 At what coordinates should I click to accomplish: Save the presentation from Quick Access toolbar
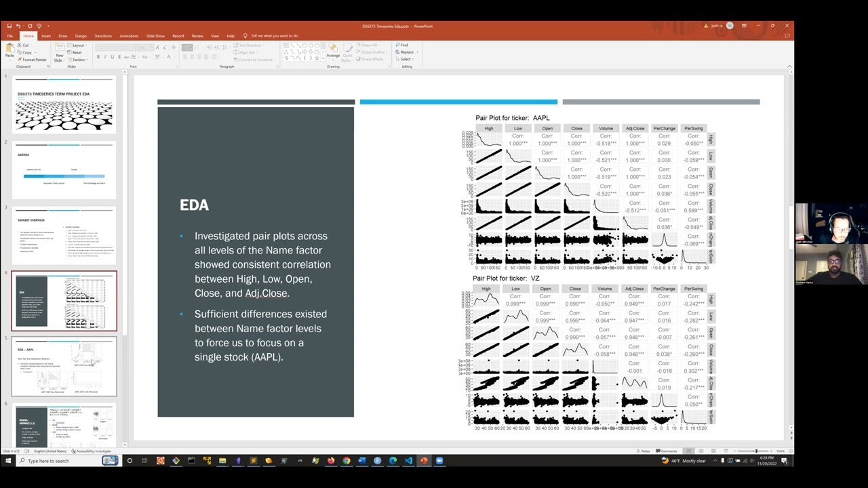pyautogui.click(x=9, y=26)
